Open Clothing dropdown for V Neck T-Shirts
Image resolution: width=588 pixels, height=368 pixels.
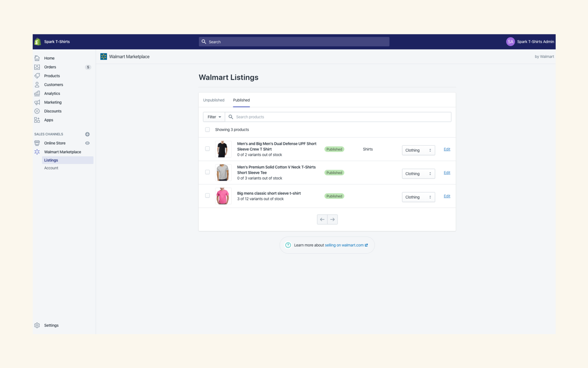[x=418, y=174]
